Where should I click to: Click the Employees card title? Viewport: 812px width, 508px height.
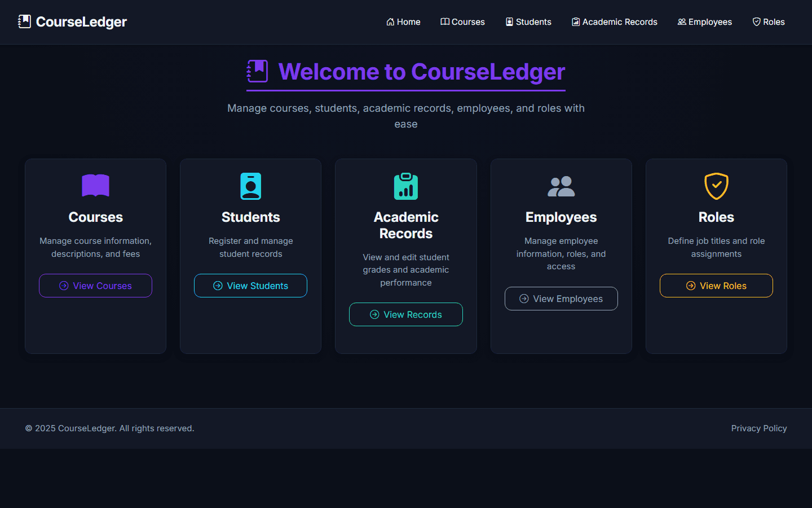561,217
